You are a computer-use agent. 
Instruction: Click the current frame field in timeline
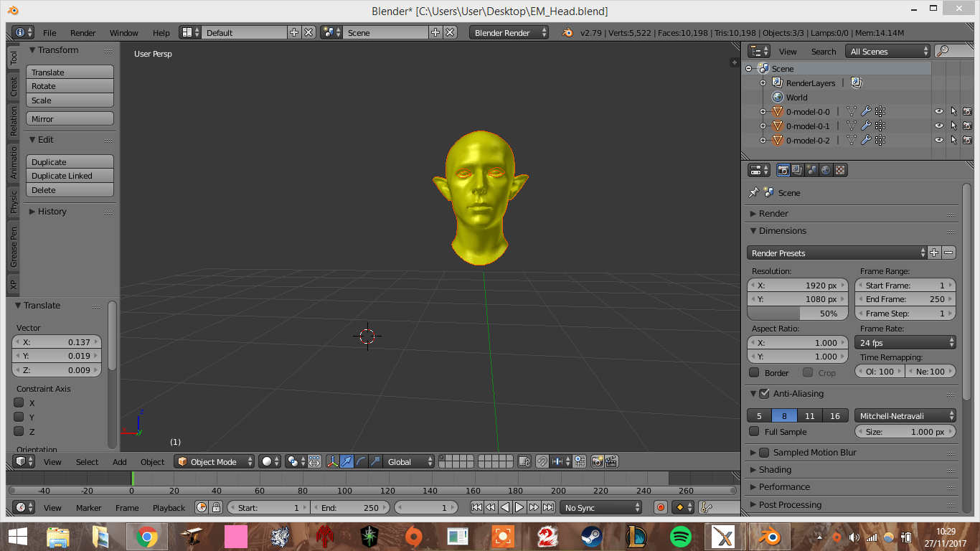click(425, 507)
